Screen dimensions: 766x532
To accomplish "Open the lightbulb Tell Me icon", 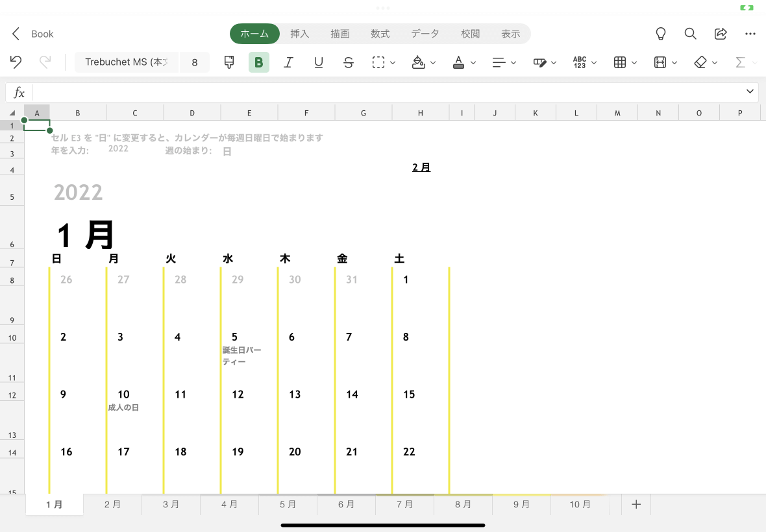I will click(660, 34).
